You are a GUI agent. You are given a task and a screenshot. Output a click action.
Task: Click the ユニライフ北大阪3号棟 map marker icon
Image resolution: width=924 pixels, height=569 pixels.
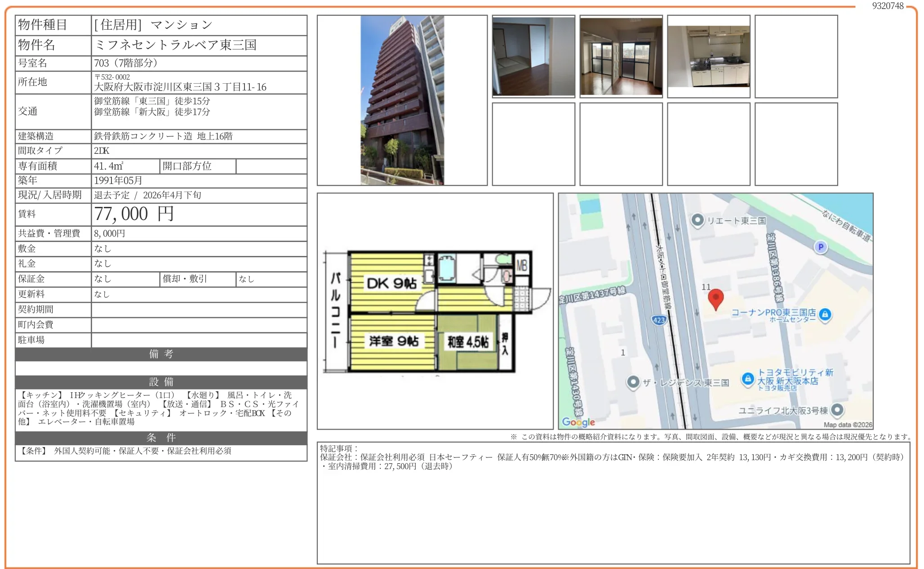pos(837,410)
